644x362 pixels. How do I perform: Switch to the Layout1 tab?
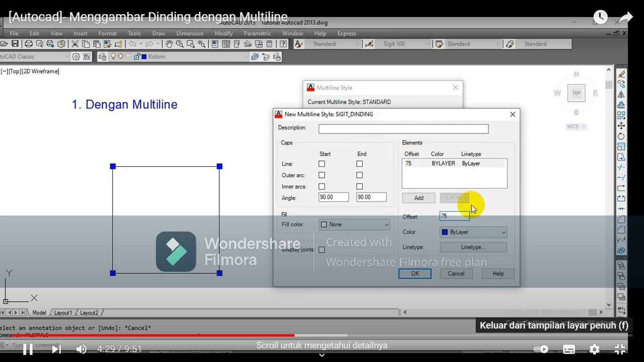click(x=63, y=313)
